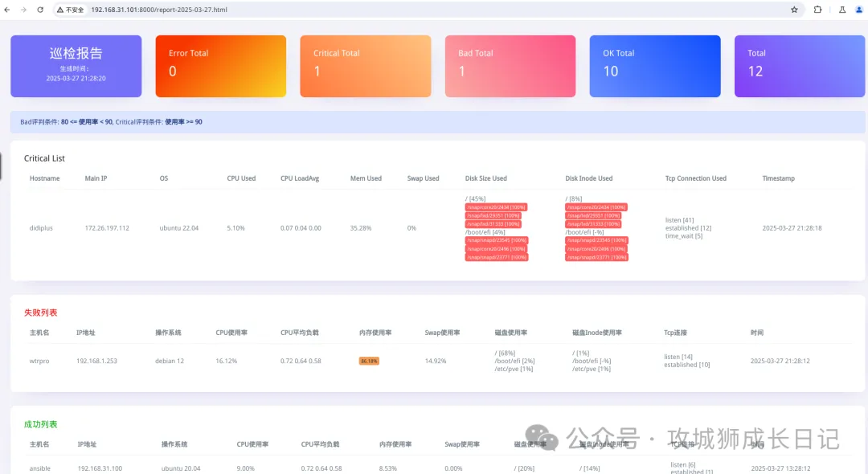Bookmark this page with the star icon
Screen dimensions: 868x474
click(794, 10)
